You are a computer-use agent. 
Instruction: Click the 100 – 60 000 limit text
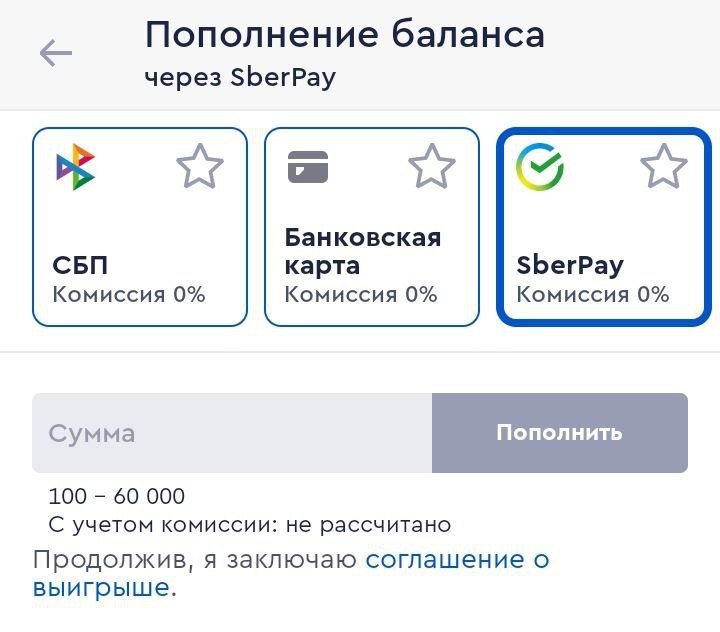click(x=117, y=496)
